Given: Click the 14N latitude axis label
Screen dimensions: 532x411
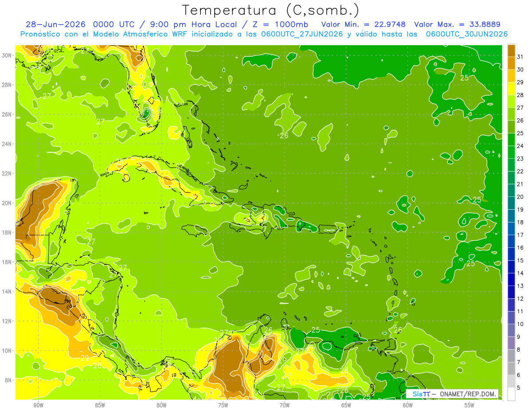Looking at the screenshot, I should pos(8,291).
